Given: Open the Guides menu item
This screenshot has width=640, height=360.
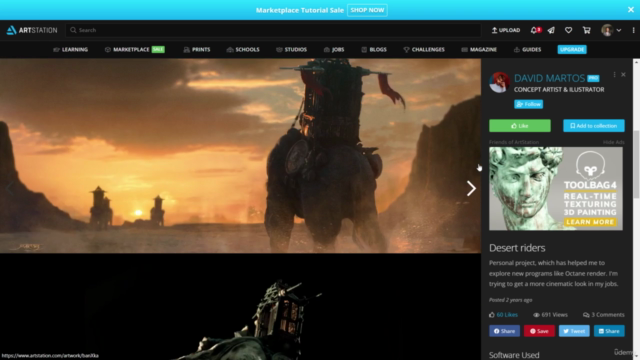Looking at the screenshot, I should (x=527, y=49).
